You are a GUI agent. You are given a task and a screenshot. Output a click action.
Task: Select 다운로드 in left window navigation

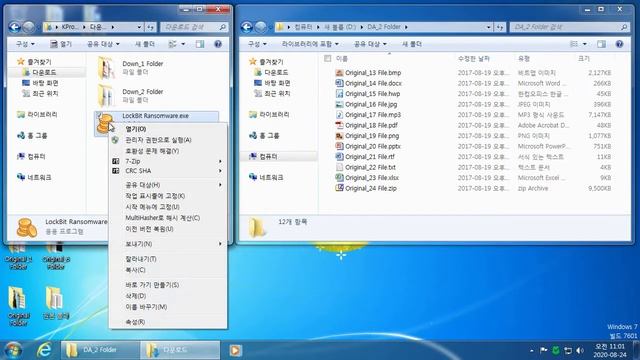(44, 72)
